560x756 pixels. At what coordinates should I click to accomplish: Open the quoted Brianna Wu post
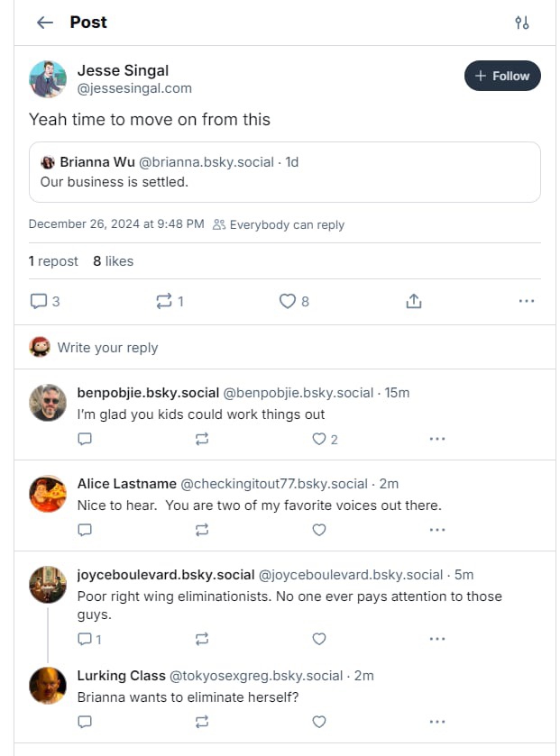click(285, 172)
